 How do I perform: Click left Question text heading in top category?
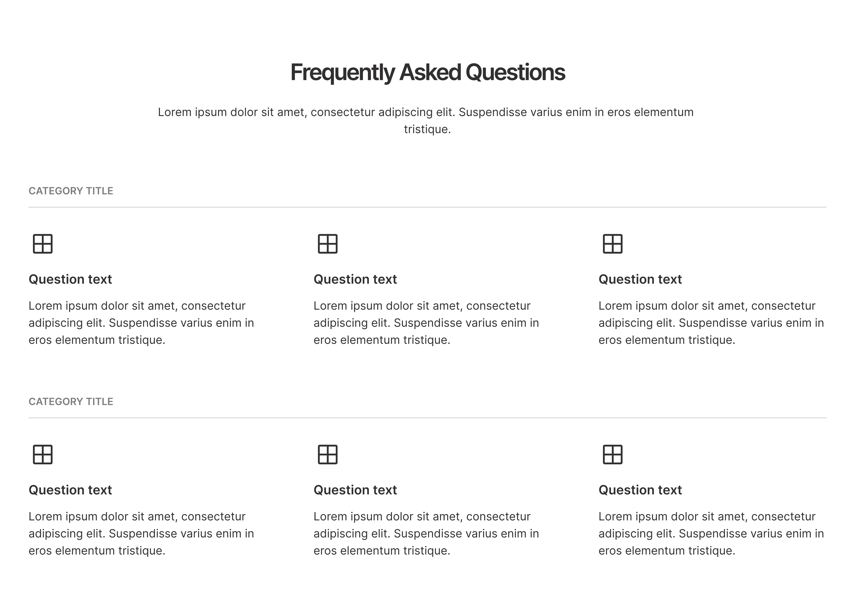(x=70, y=279)
